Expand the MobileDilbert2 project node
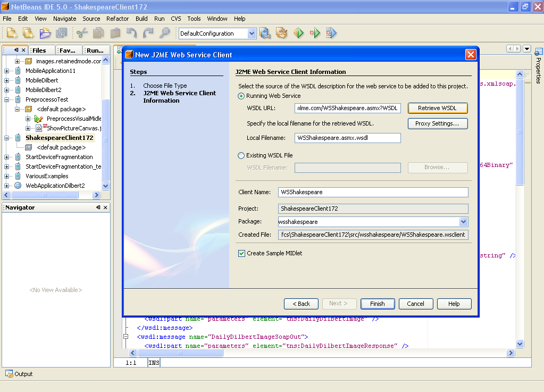 [6, 90]
